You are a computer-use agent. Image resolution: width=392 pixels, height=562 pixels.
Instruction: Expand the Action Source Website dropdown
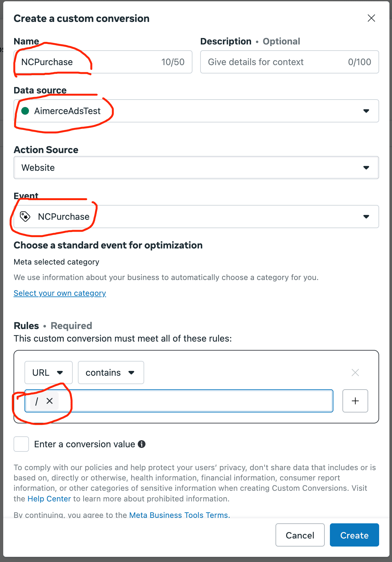366,168
